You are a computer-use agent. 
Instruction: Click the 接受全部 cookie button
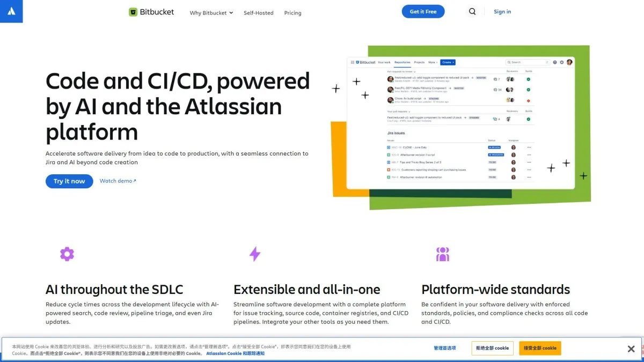[x=540, y=348]
